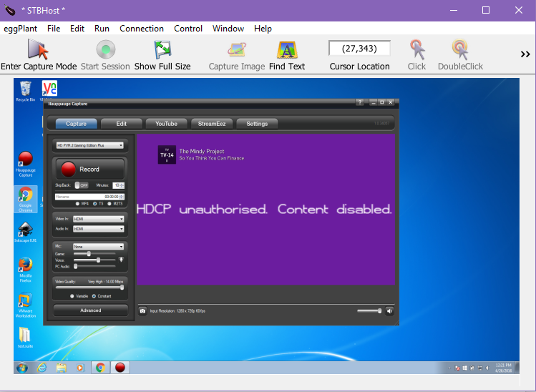Mute audio with the speaker icon
Image resolution: width=536 pixels, height=392 pixels.
[x=389, y=311]
